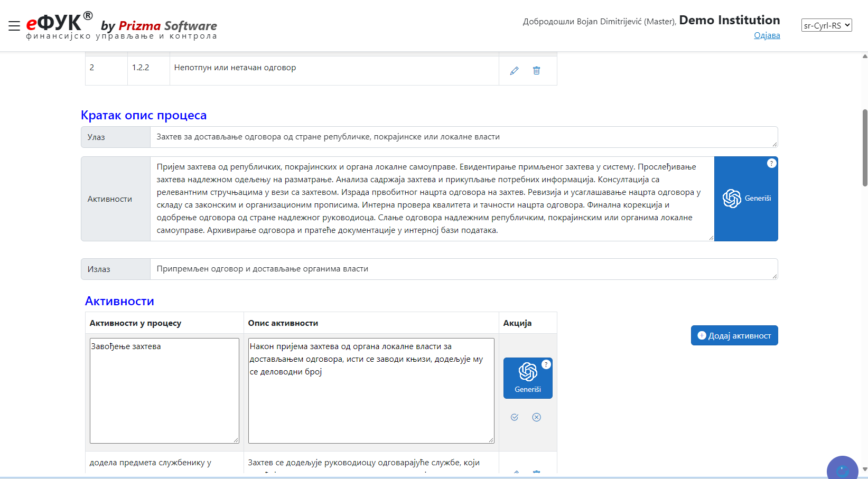Click the page vertical scrollbar thumb

pyautogui.click(x=865, y=148)
